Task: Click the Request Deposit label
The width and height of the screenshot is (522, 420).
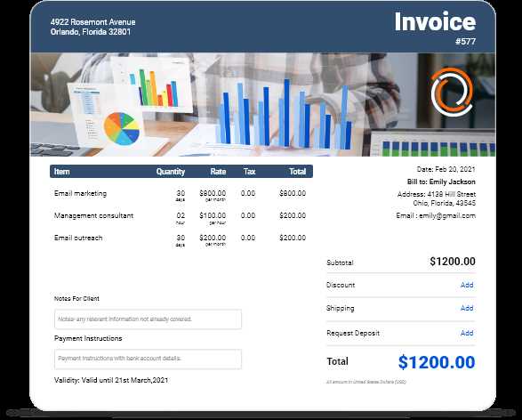Action: tap(353, 333)
